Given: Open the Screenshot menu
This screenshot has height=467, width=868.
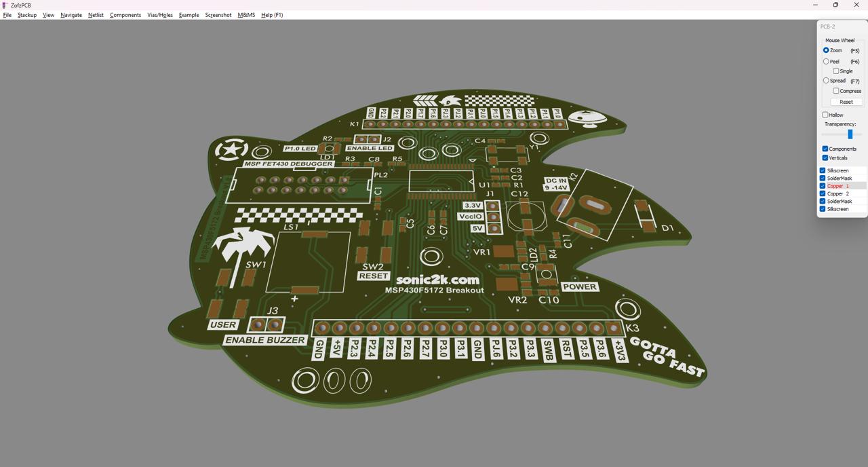Looking at the screenshot, I should click(218, 15).
